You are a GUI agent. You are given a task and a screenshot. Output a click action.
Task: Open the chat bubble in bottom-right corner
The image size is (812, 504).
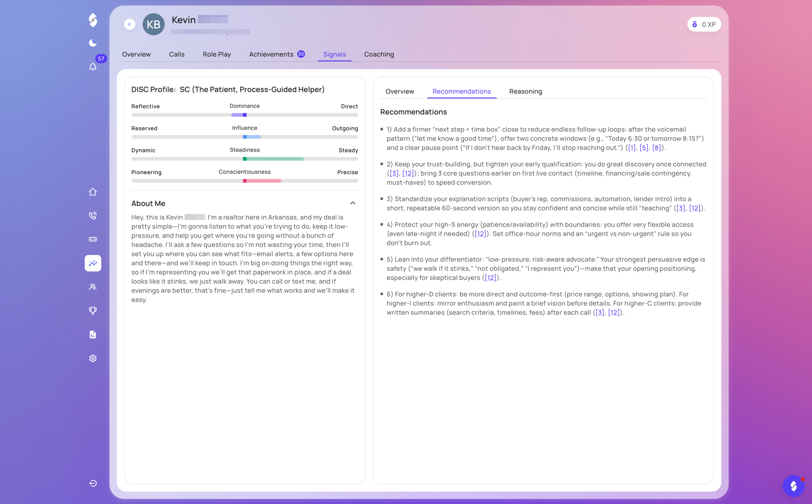pyautogui.click(x=794, y=486)
